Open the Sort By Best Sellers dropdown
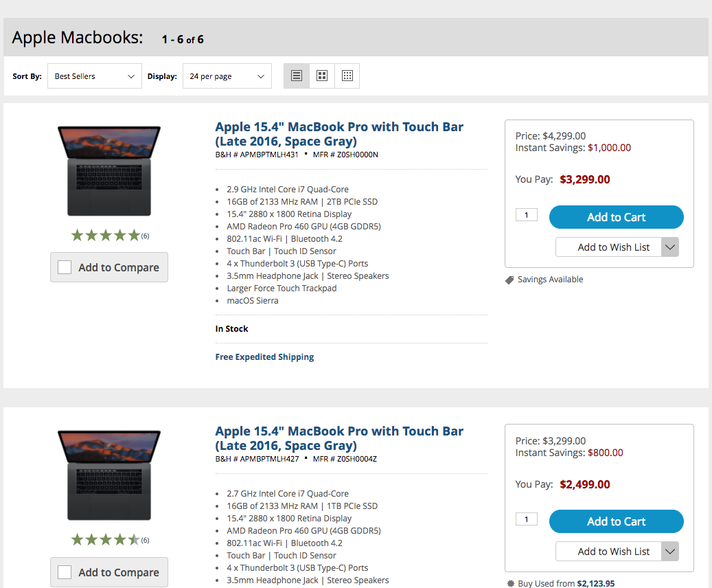712x588 pixels. (95, 76)
